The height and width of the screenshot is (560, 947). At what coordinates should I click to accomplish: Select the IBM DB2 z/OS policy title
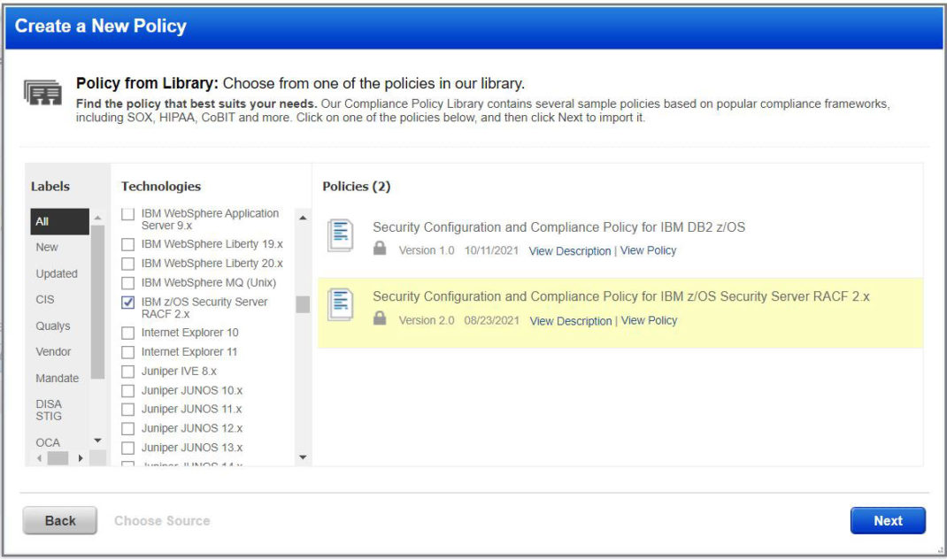point(558,227)
